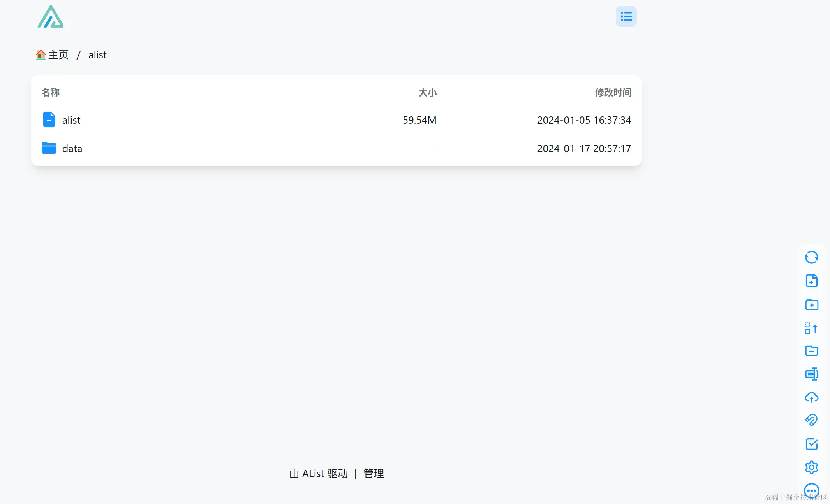Click the AList logo in the header
Image resolution: width=830 pixels, height=504 pixels.
pos(51,17)
